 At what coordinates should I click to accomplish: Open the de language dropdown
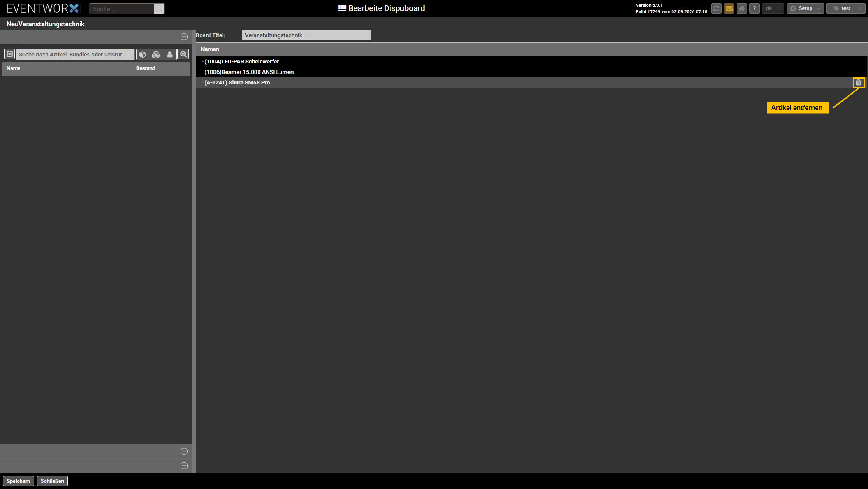pos(773,8)
